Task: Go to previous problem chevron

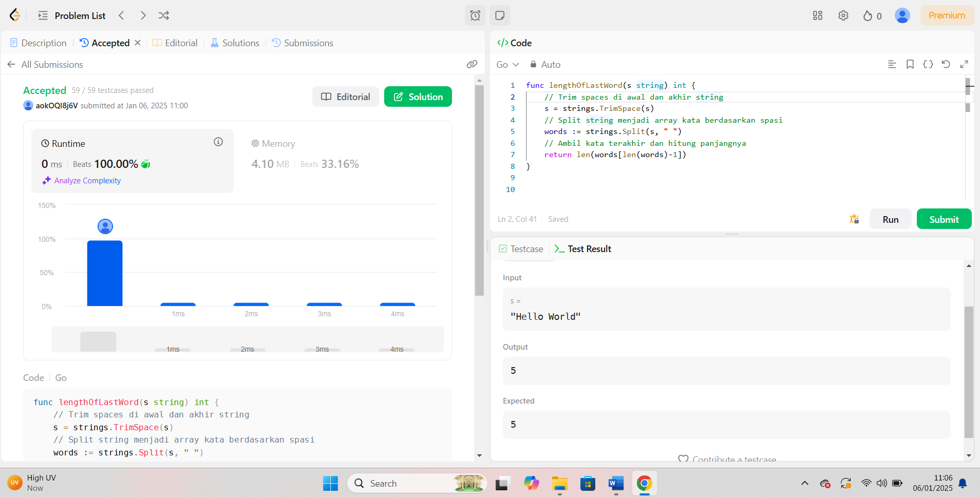Action: (122, 15)
